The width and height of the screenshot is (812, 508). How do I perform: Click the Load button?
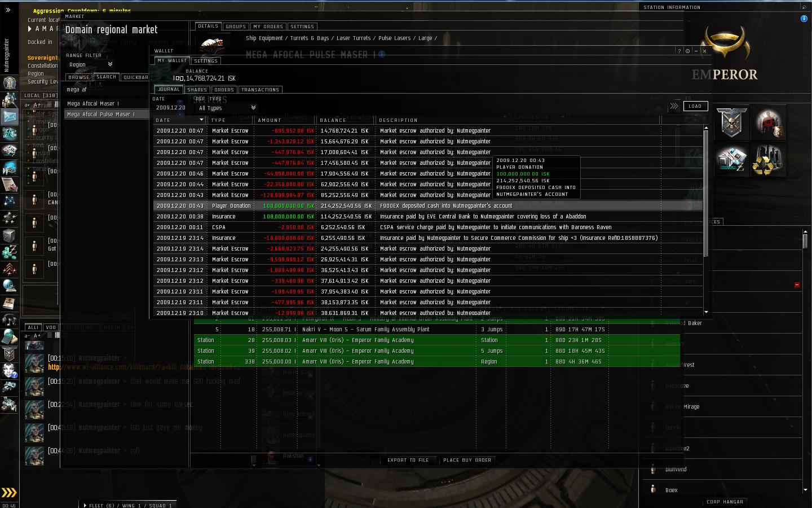[695, 106]
